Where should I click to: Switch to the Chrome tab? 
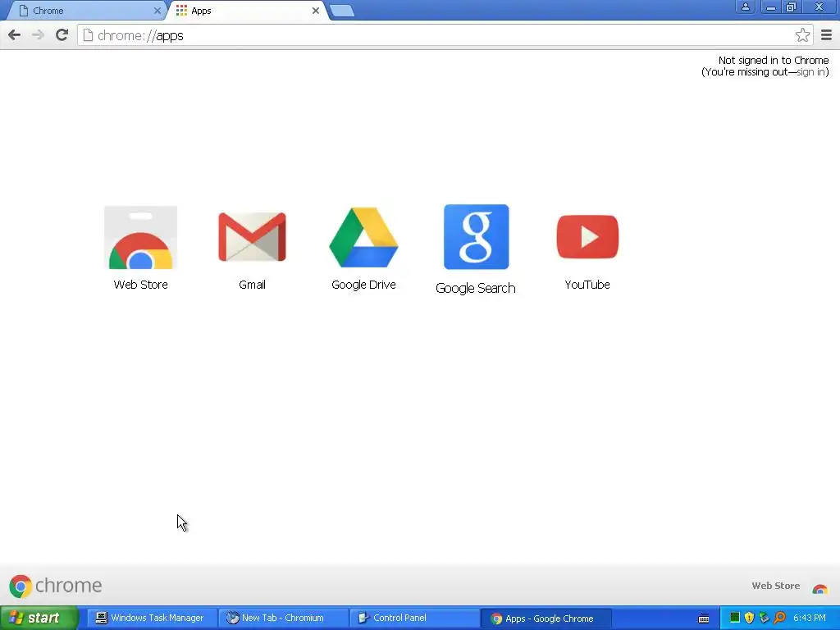tap(85, 11)
